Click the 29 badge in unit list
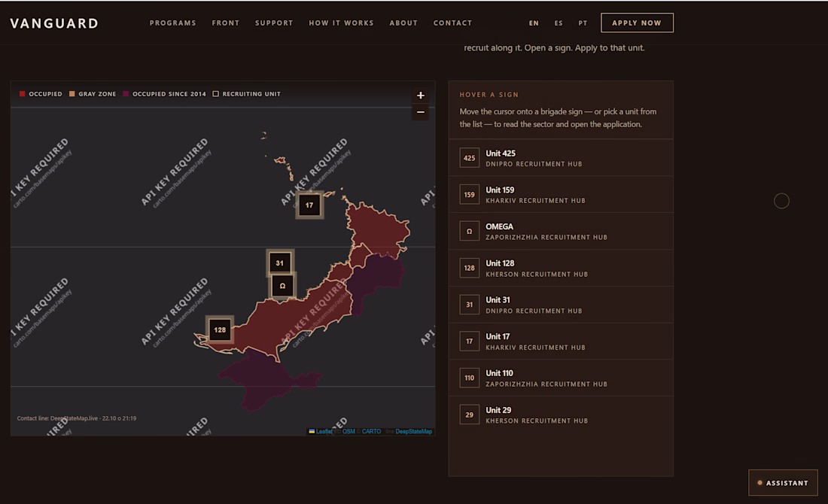828x504 pixels. pyautogui.click(x=470, y=414)
